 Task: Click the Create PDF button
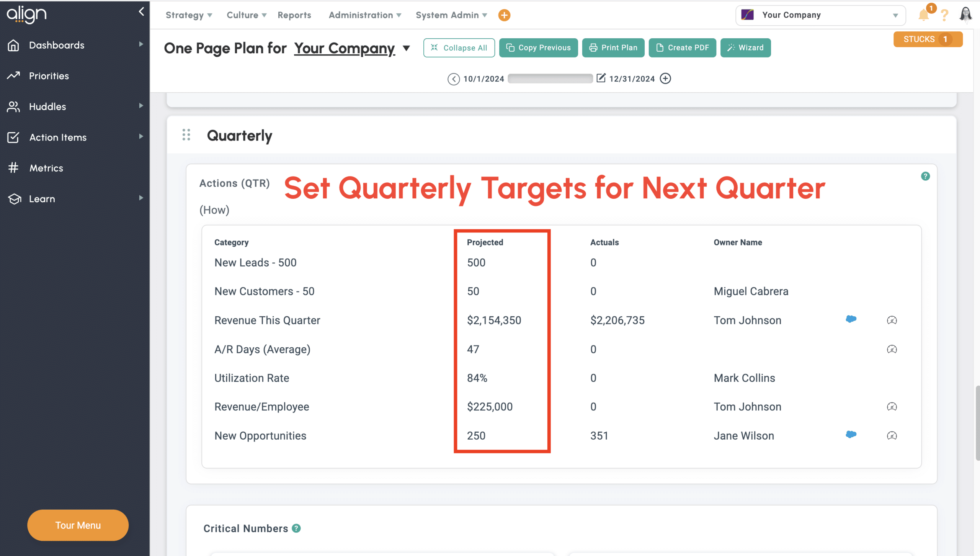(x=682, y=48)
